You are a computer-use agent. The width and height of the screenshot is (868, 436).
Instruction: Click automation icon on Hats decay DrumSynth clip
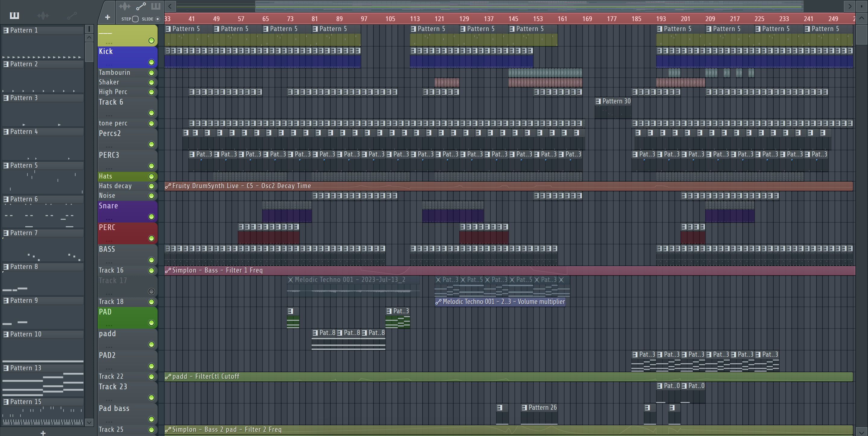[168, 186]
